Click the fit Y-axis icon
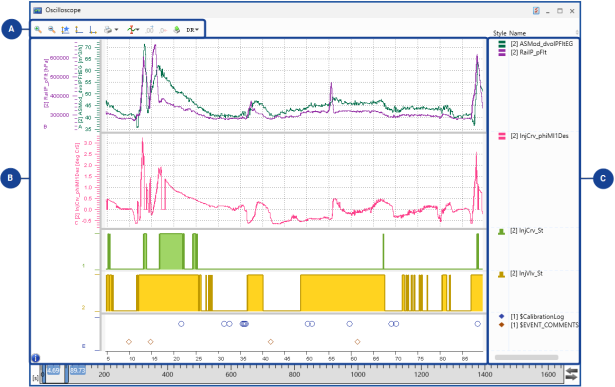This screenshot has width=615, height=387. (x=79, y=30)
